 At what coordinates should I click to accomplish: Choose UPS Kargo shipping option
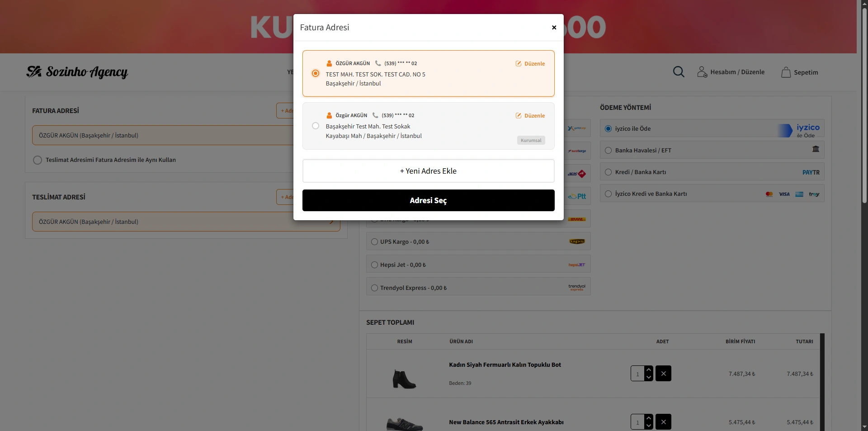374,242
